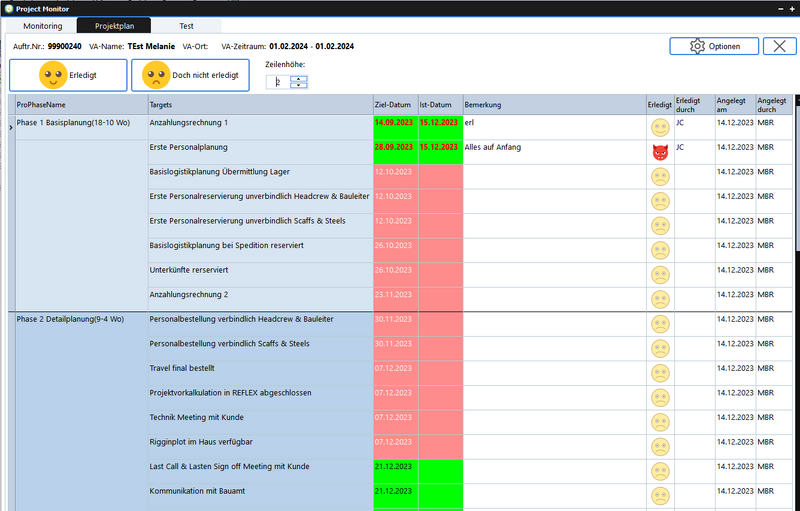Click sad smiley for Personalreservierung Headcrew & Bauleiter
This screenshot has width=800, height=511.
[660, 201]
